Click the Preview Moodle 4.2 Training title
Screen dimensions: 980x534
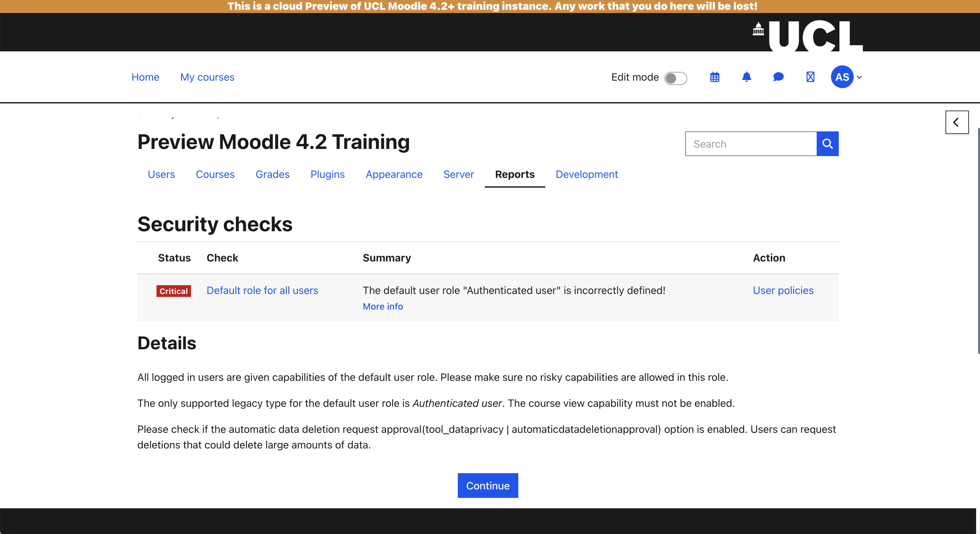click(x=273, y=142)
